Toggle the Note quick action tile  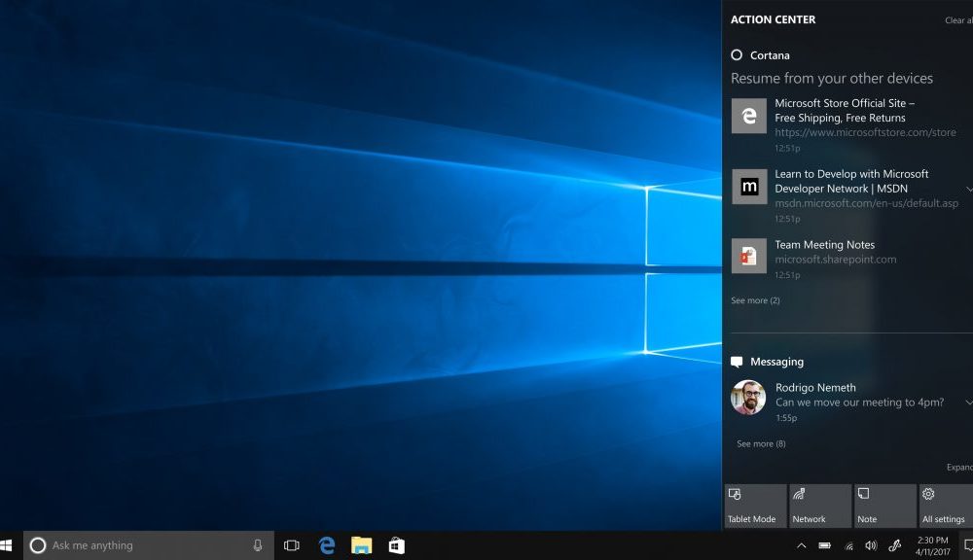pos(884,506)
